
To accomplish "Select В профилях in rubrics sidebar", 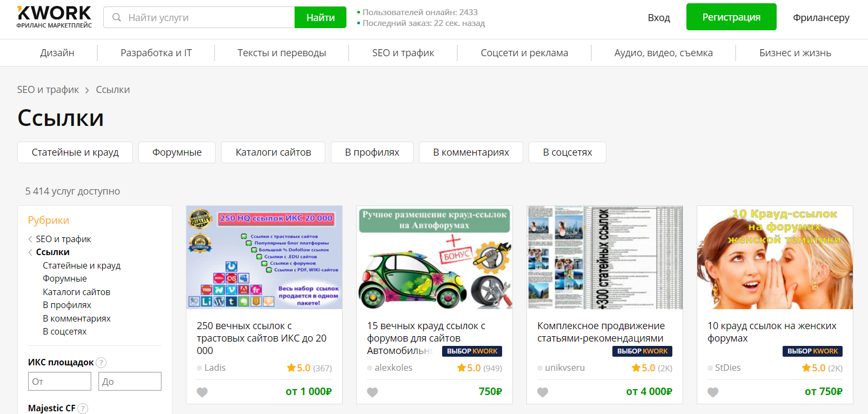I will click(67, 305).
